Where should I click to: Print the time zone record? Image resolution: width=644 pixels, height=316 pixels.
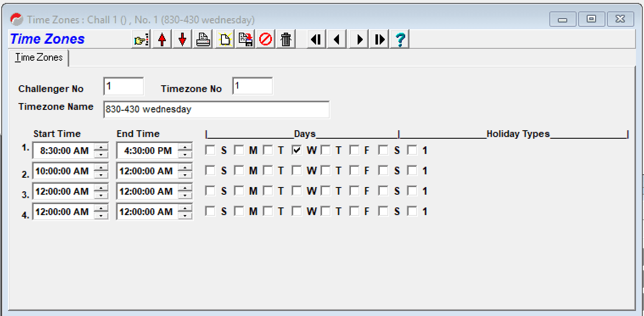pos(203,40)
